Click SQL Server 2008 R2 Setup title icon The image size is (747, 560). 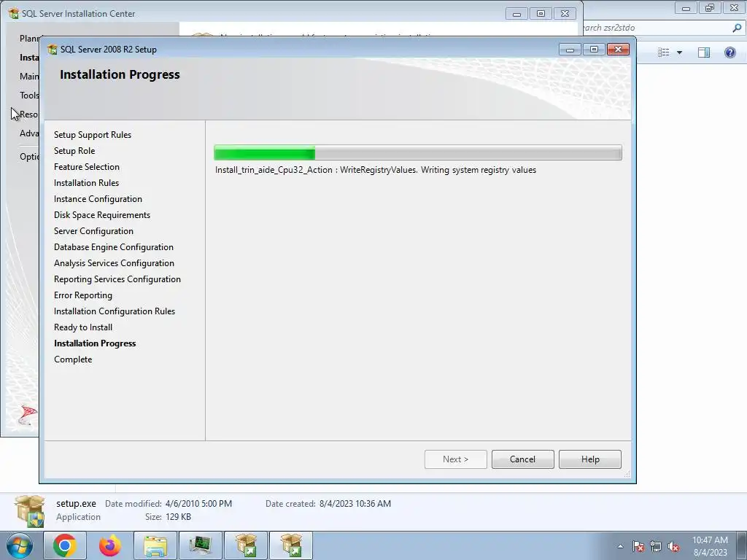point(52,49)
